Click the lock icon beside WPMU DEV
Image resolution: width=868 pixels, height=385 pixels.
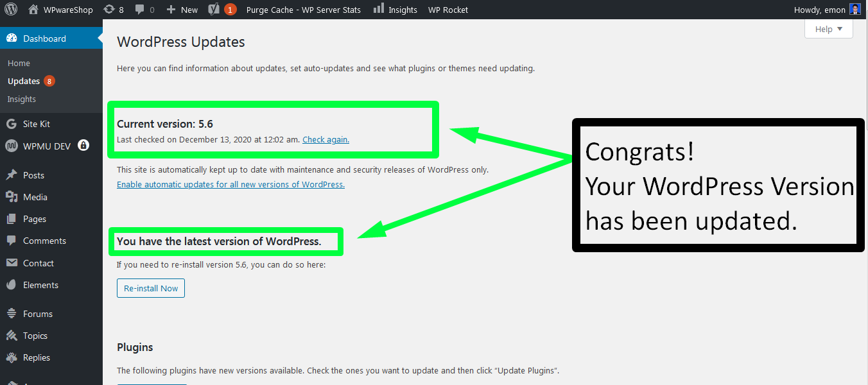tap(83, 145)
